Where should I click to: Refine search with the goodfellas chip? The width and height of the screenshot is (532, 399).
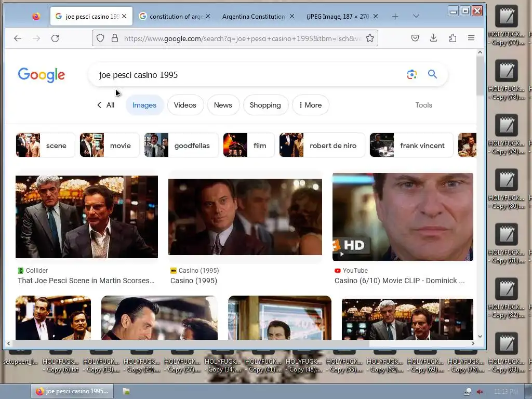tap(181, 145)
